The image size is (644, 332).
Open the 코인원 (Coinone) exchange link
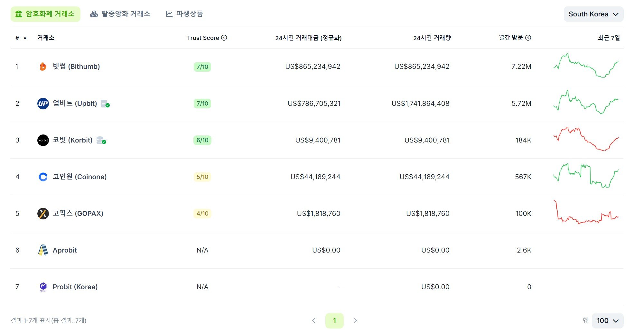79,177
